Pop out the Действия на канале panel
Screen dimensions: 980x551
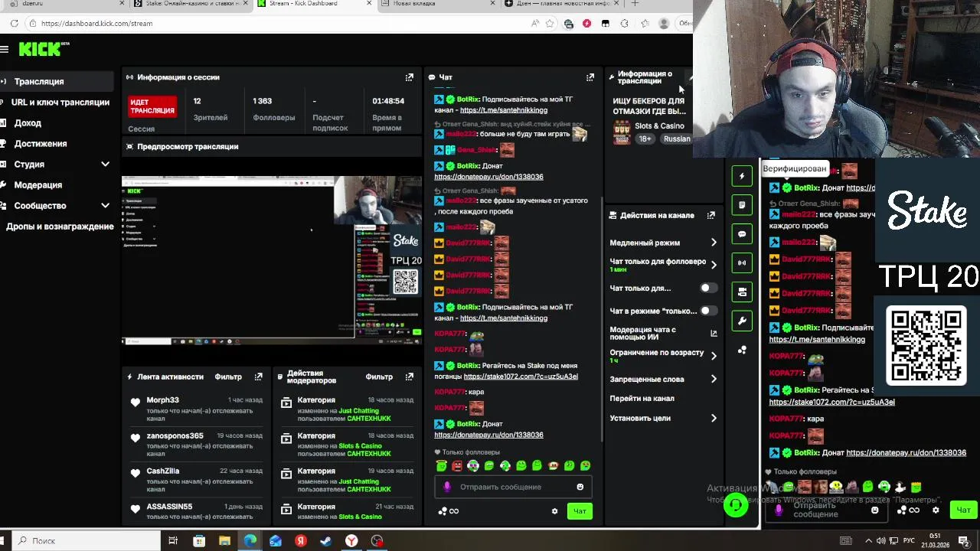711,215
